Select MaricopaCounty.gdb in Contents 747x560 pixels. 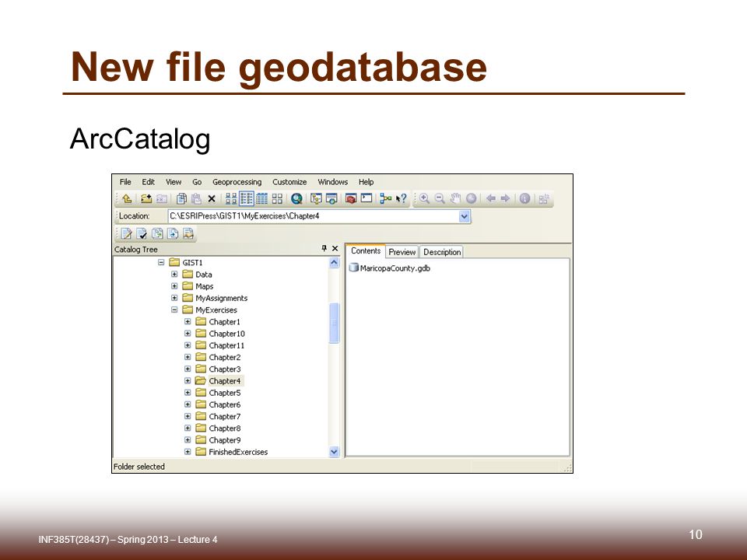tap(390, 268)
